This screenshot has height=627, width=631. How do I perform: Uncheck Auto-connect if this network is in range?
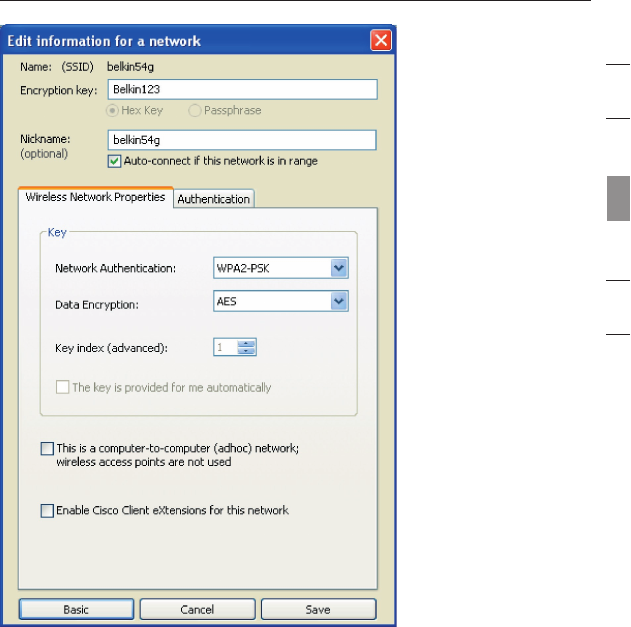point(114,161)
